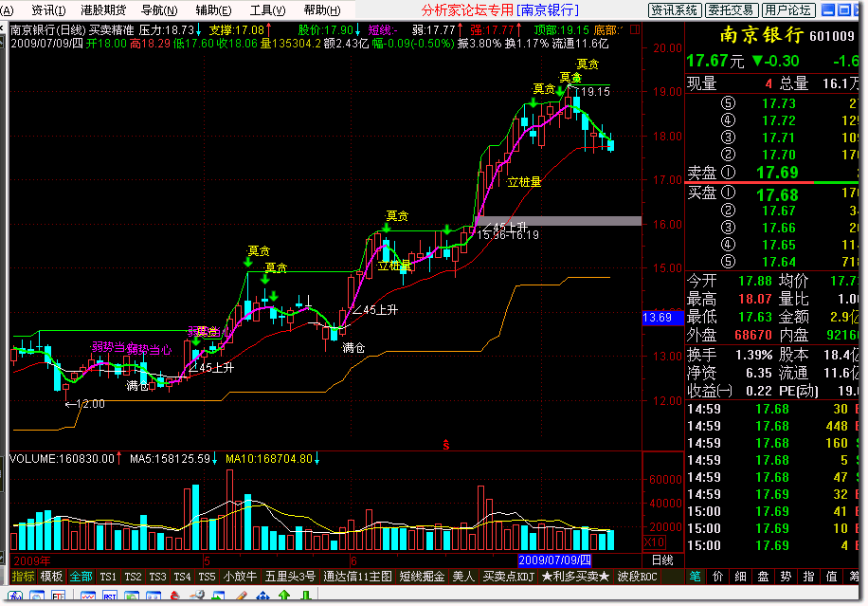Viewport: 868px width, 606px height.
Task: Open the 工具(V) menu
Action: coord(268,10)
